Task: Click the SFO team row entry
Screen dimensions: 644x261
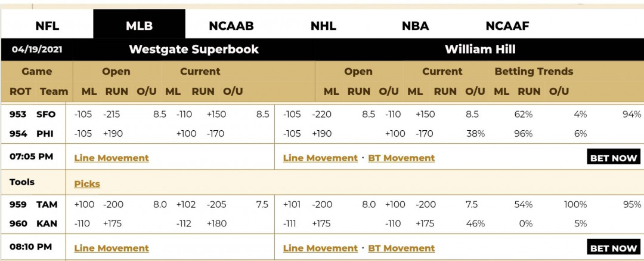Action: pos(45,115)
